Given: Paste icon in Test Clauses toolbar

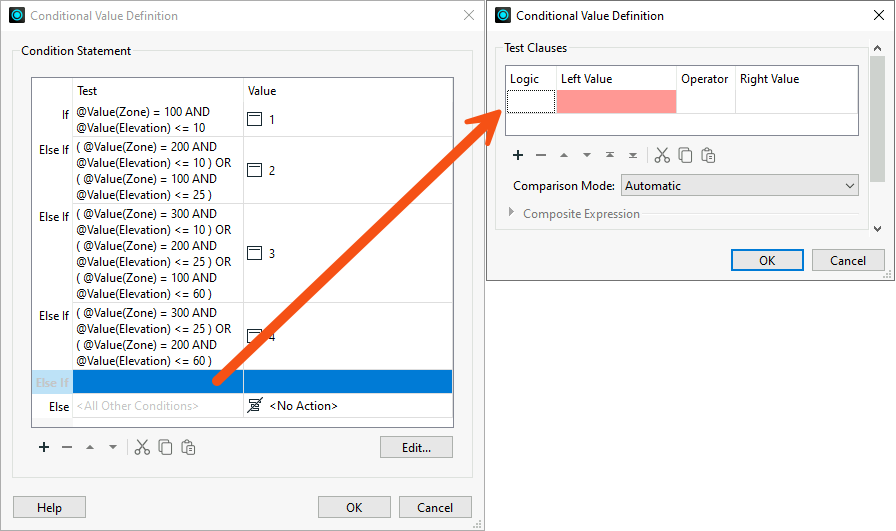Looking at the screenshot, I should 708,155.
